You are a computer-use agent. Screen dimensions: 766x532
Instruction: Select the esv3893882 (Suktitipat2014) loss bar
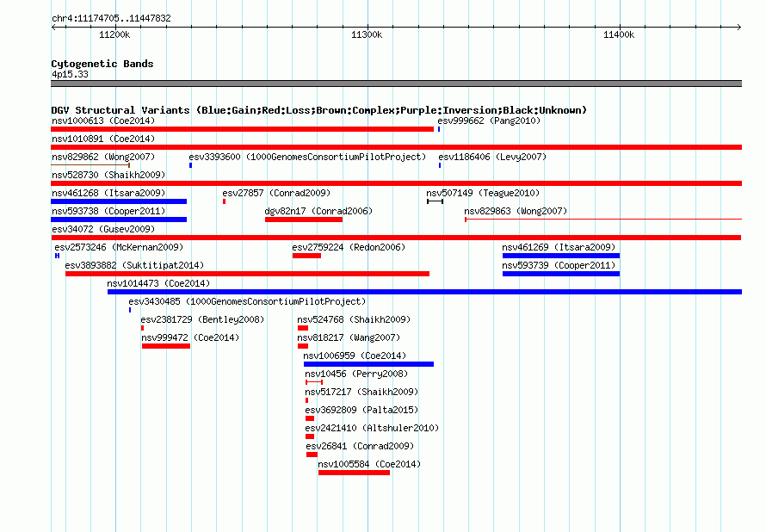pos(247,274)
